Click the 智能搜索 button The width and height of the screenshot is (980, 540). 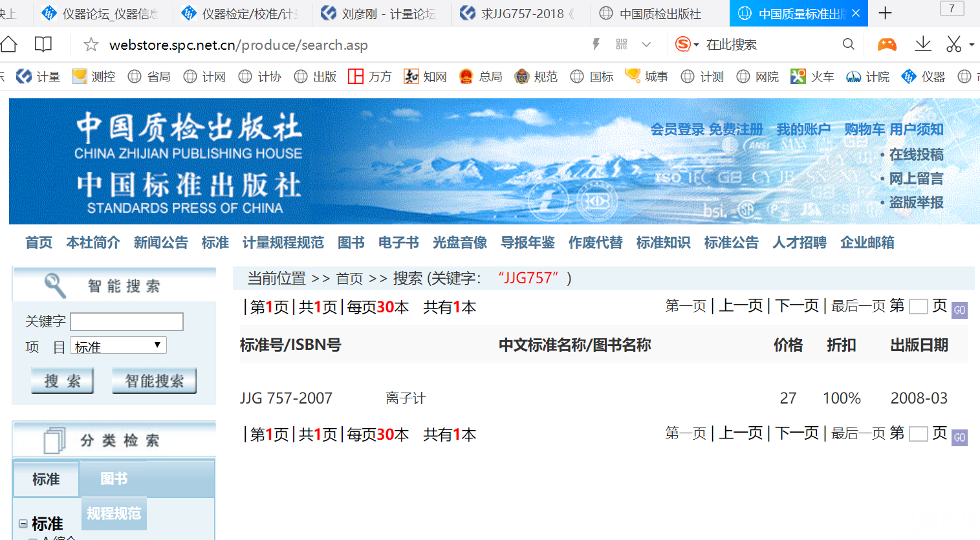tap(154, 381)
